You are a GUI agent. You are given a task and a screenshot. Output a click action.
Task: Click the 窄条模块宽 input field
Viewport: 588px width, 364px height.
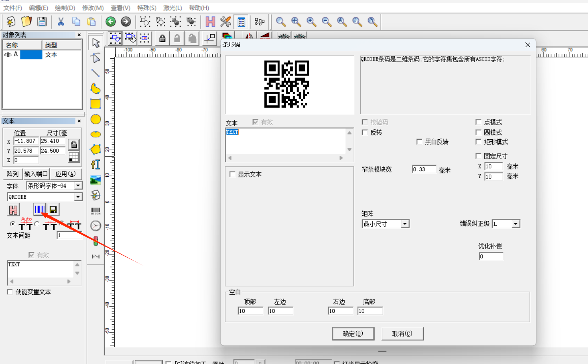pyautogui.click(x=424, y=169)
